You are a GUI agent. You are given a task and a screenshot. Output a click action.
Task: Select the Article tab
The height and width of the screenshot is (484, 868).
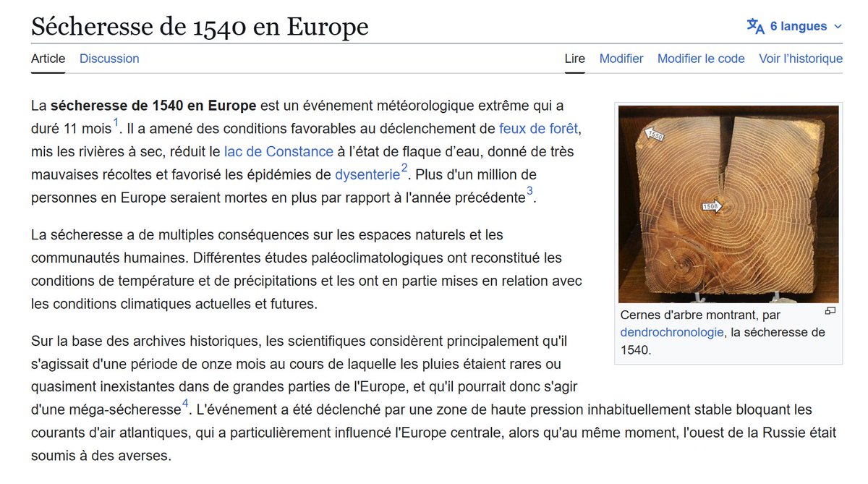48,59
